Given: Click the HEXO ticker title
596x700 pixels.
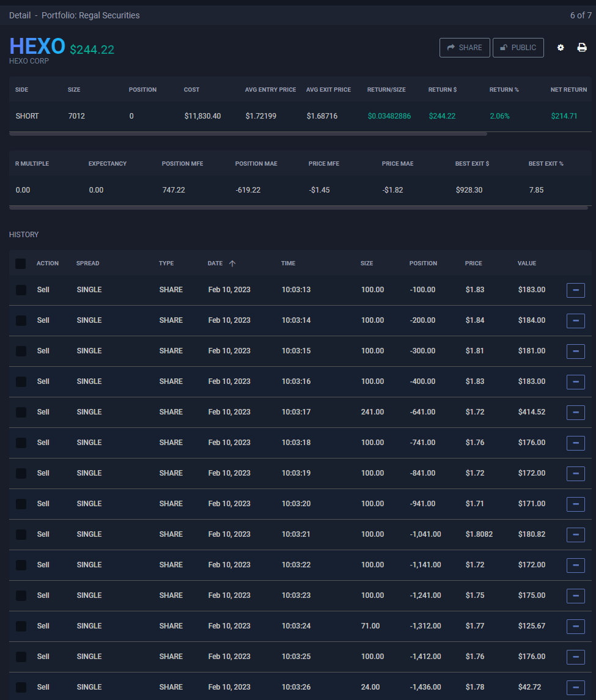Looking at the screenshot, I should coord(37,46).
